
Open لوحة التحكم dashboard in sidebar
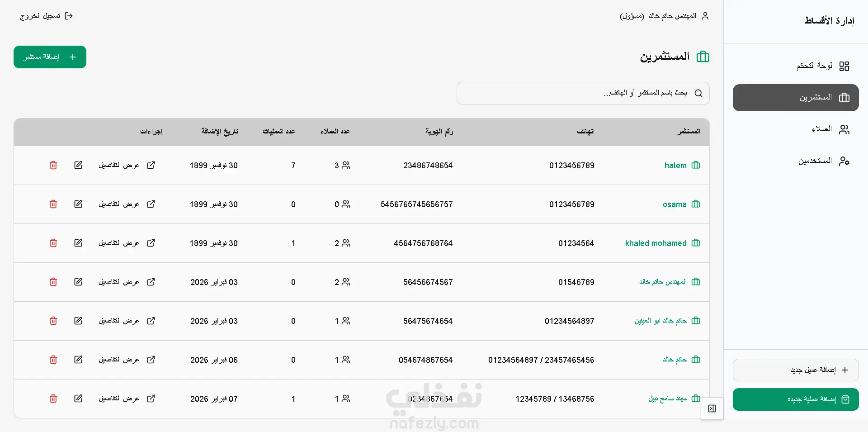796,66
